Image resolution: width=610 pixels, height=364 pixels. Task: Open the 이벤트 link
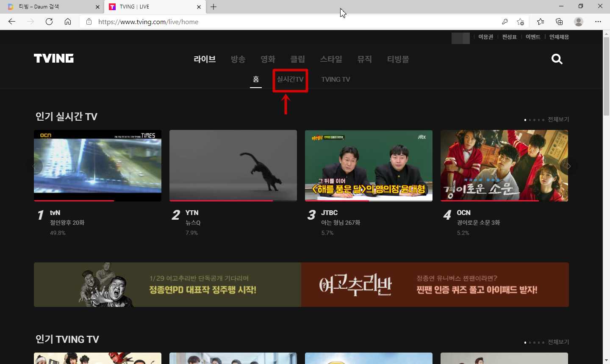(x=533, y=37)
